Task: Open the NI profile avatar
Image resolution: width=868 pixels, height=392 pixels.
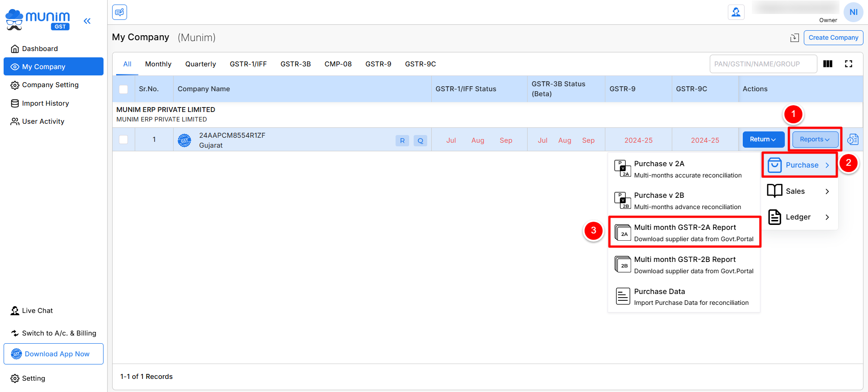Action: tap(853, 12)
